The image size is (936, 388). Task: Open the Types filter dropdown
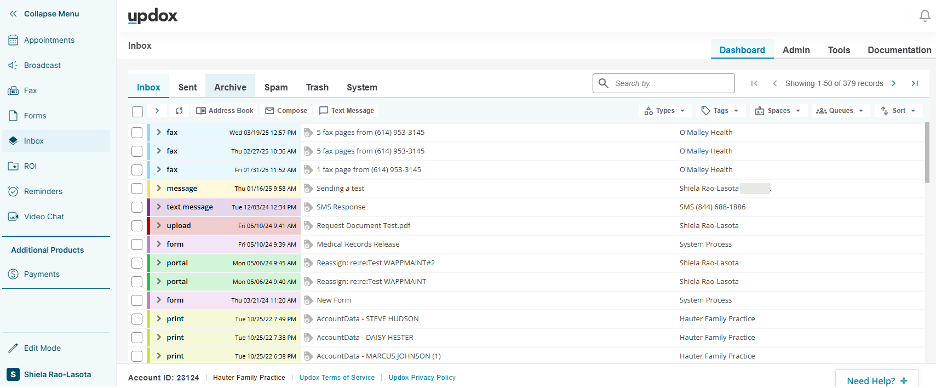coord(665,110)
